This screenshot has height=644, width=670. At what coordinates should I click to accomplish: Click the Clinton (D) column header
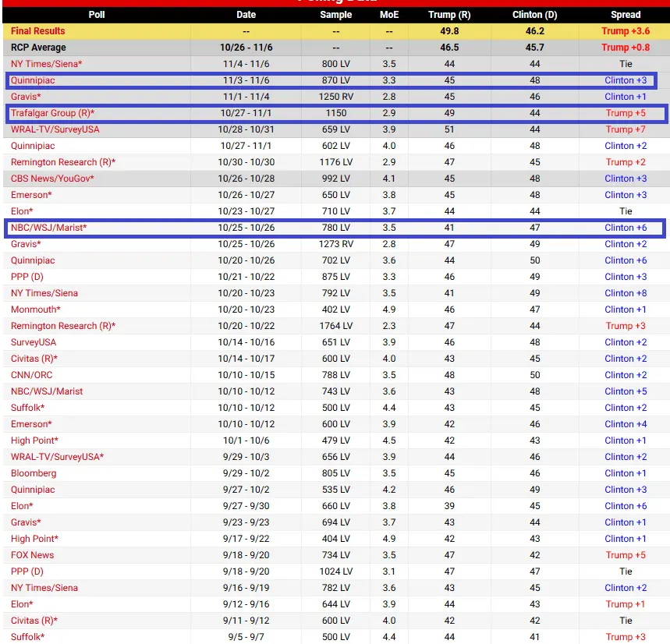(x=535, y=15)
